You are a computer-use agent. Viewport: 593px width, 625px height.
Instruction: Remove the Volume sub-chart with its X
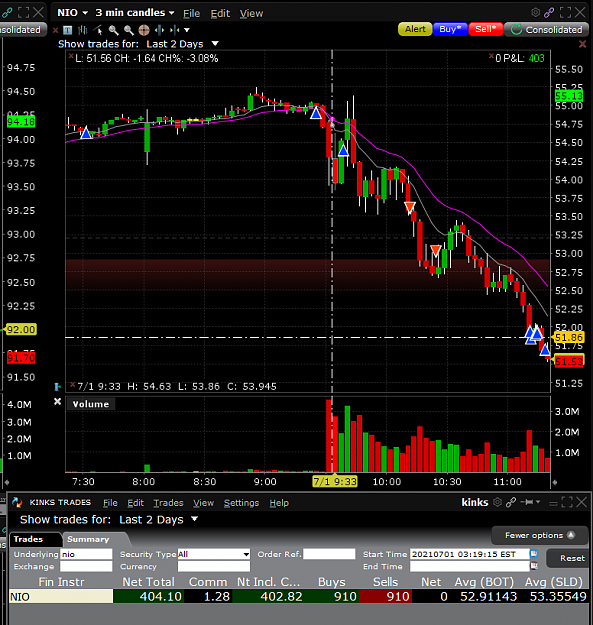57,401
